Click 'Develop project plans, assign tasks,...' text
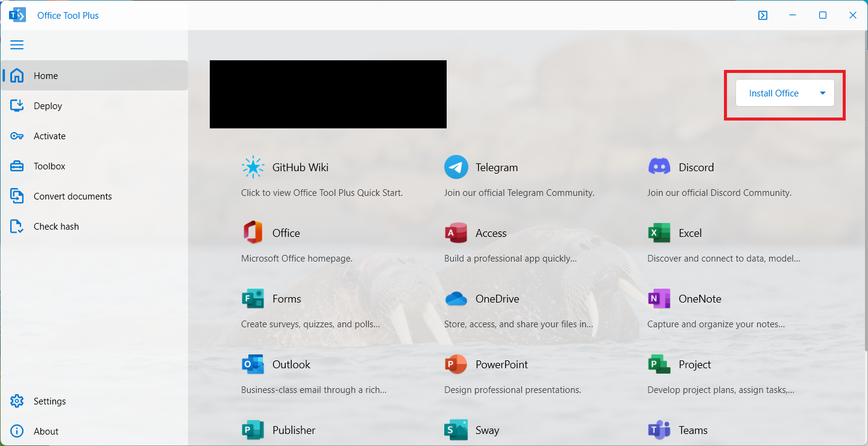Screen dimensions: 868x446 pos(721,390)
